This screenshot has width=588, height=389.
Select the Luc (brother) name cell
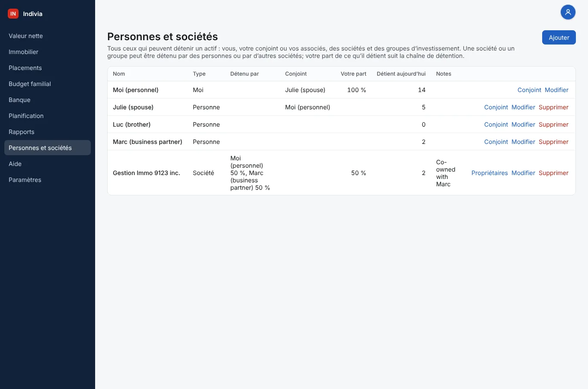coord(132,124)
